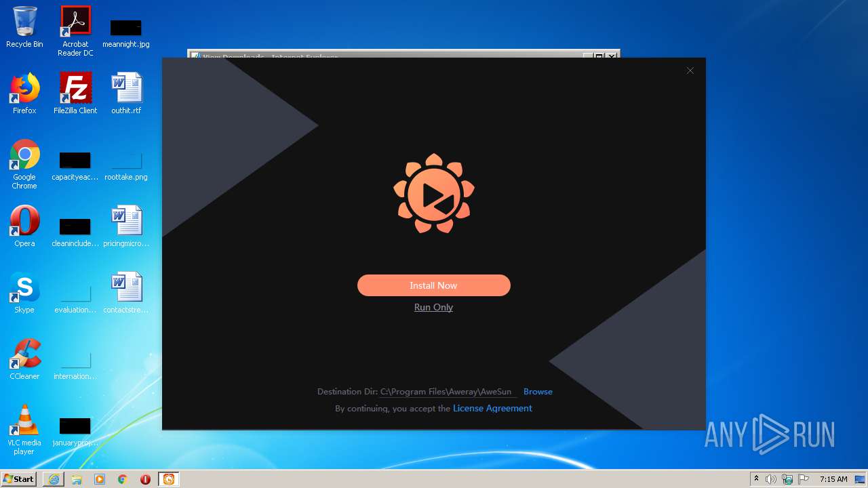Click the AweSun sunflower logo
The width and height of the screenshot is (868, 488).
pos(434,193)
